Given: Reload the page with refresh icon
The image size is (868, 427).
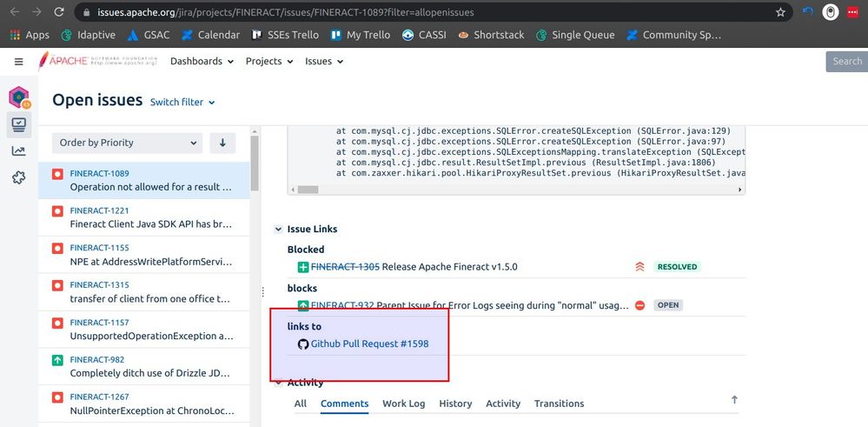Looking at the screenshot, I should (59, 11).
